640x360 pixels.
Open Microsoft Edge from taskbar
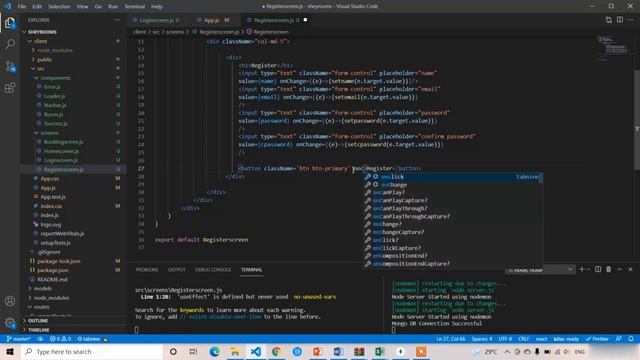(214, 351)
